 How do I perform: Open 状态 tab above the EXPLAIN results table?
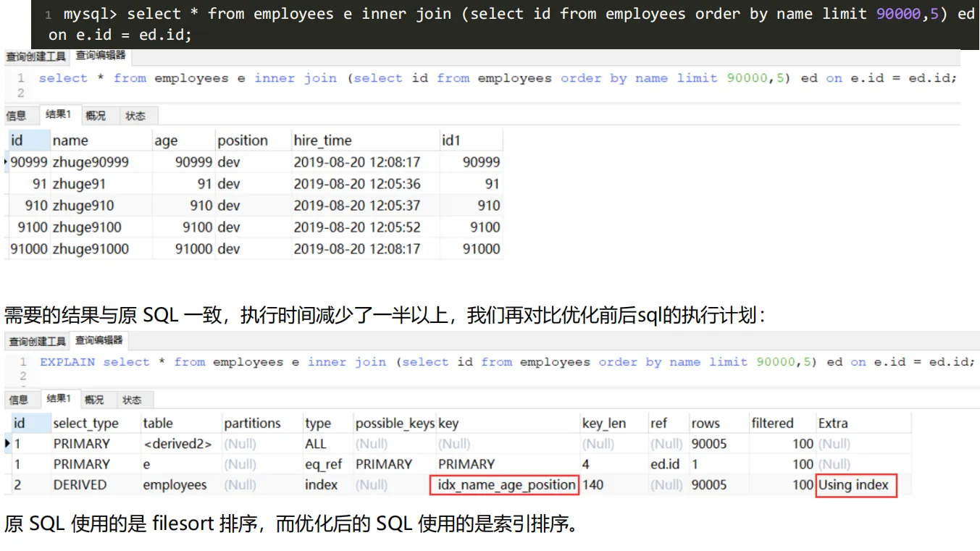[x=132, y=400]
